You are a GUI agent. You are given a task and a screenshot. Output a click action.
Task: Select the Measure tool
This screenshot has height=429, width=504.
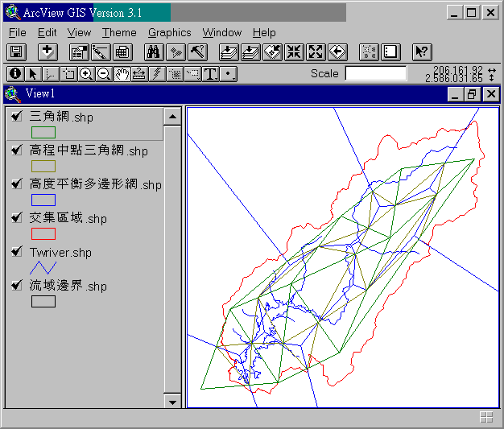139,74
